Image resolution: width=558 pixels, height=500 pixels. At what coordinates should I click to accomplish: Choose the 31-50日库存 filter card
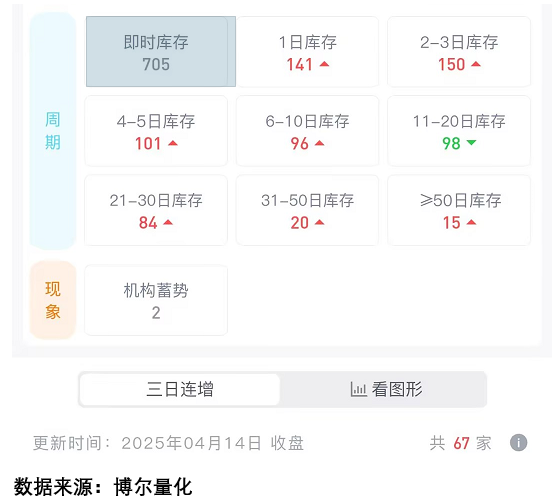coord(307,210)
